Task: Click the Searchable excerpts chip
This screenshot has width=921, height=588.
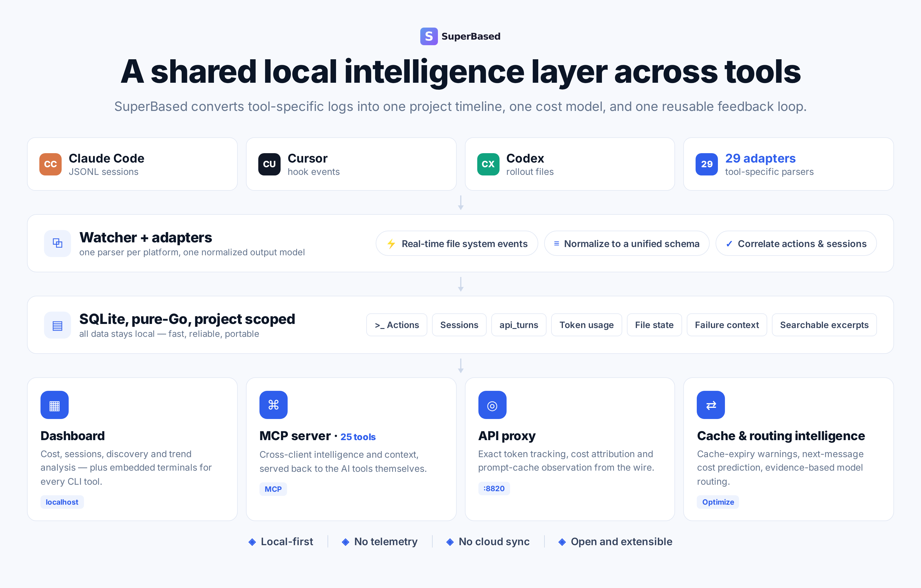Action: [824, 325]
